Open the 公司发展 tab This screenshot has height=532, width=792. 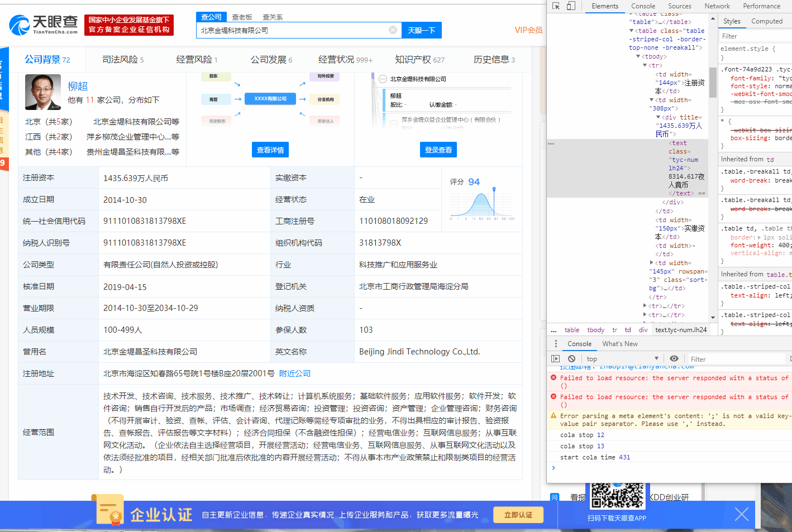271,59
